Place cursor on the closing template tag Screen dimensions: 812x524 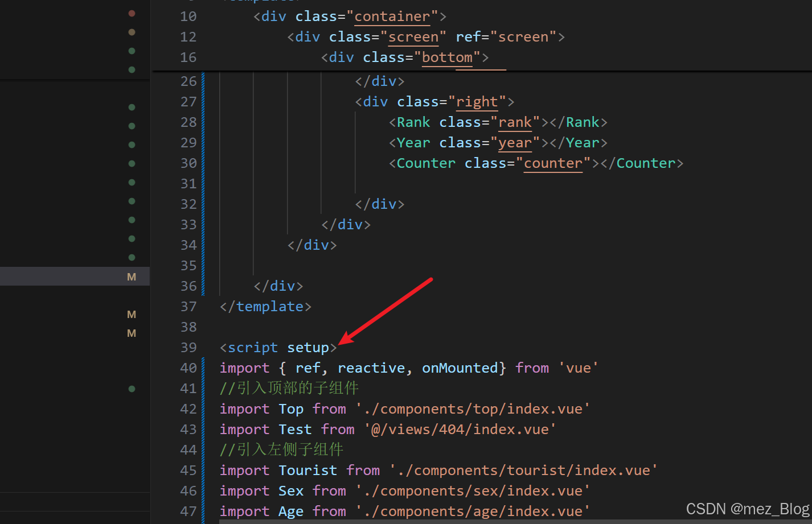[265, 307]
